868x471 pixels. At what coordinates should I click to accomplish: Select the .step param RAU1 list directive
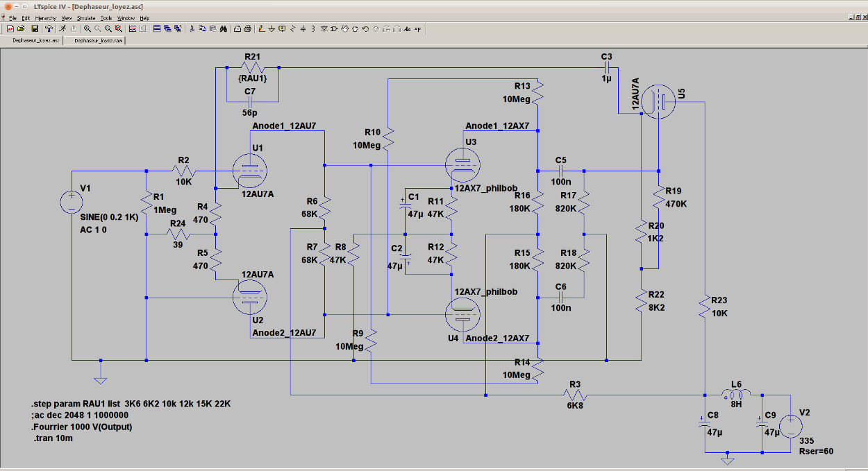coord(131,404)
